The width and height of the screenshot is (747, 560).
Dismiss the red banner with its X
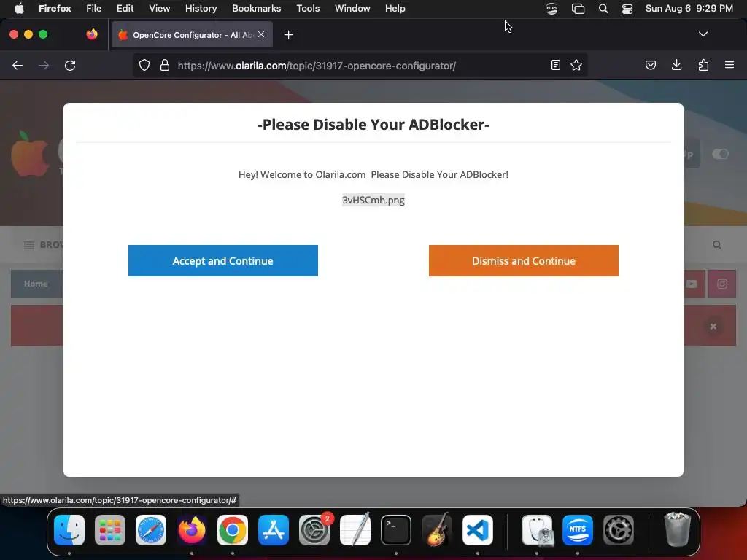click(x=713, y=326)
